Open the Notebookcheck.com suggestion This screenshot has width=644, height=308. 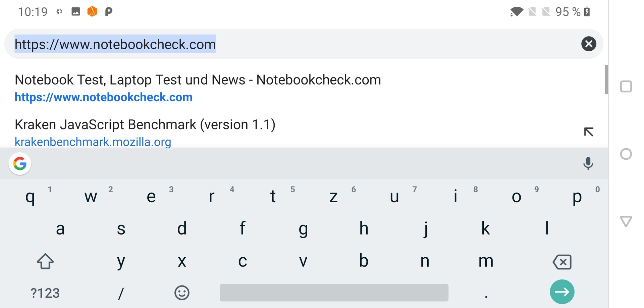pos(198,88)
